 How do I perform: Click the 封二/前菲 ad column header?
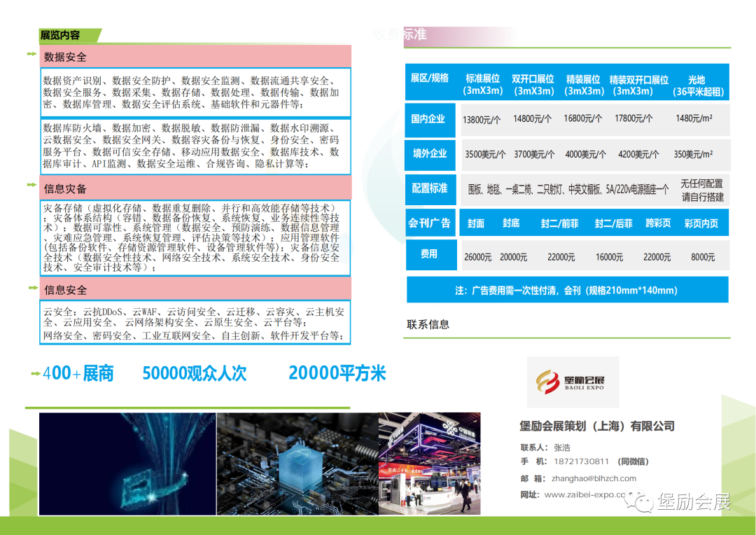[x=560, y=223]
